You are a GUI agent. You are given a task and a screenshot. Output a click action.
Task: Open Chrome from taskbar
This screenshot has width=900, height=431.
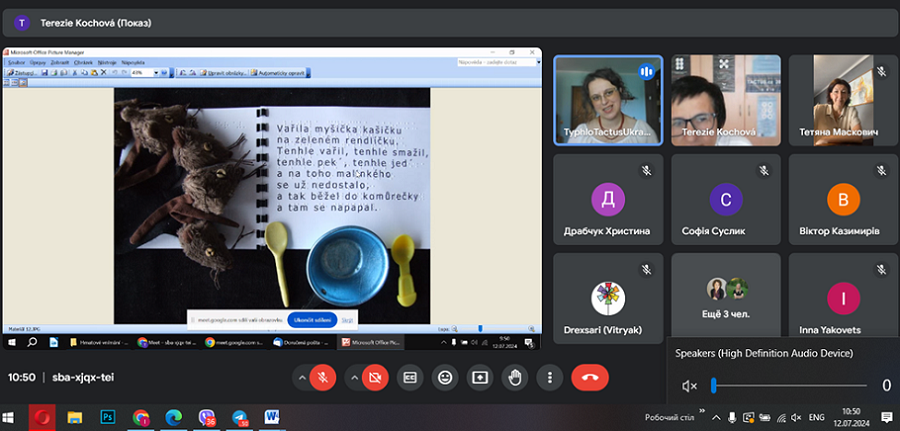point(141,417)
